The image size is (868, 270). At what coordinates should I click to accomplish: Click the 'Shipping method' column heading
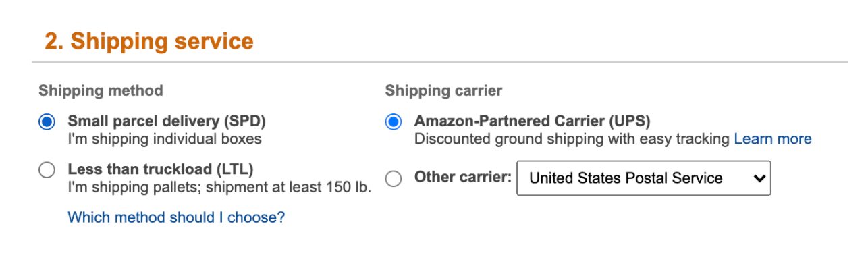pyautogui.click(x=101, y=90)
